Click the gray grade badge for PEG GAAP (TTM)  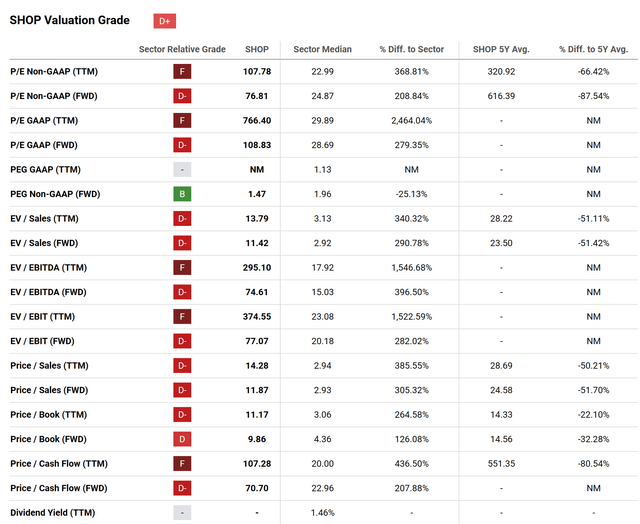coord(183,170)
